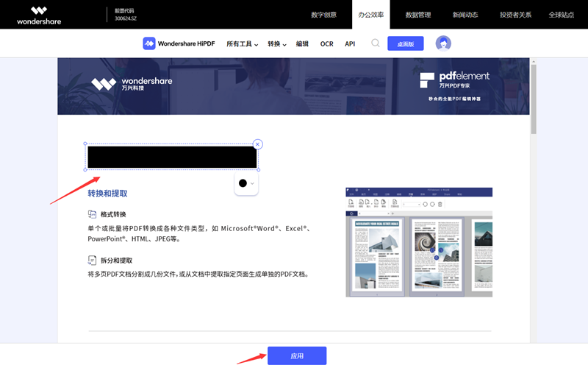The width and height of the screenshot is (588, 368).
Task: Remove the redaction box with the X
Action: click(x=257, y=144)
